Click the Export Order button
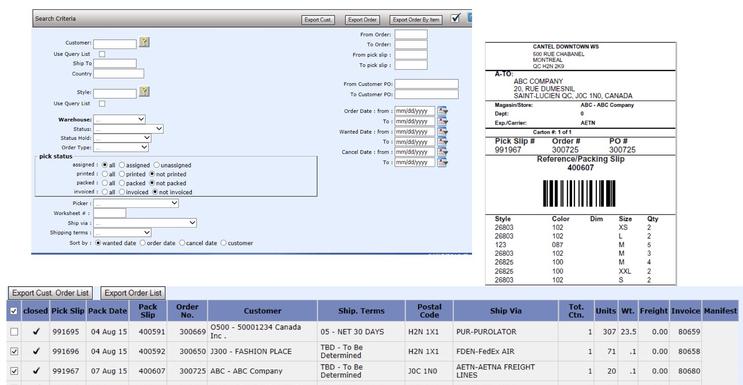Image resolution: width=743 pixels, height=385 pixels. (x=362, y=20)
